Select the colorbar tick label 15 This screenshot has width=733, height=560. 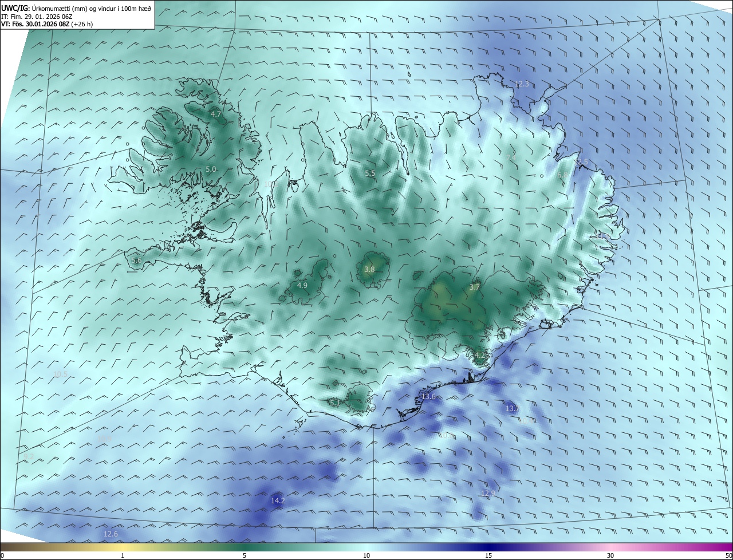pos(488,555)
